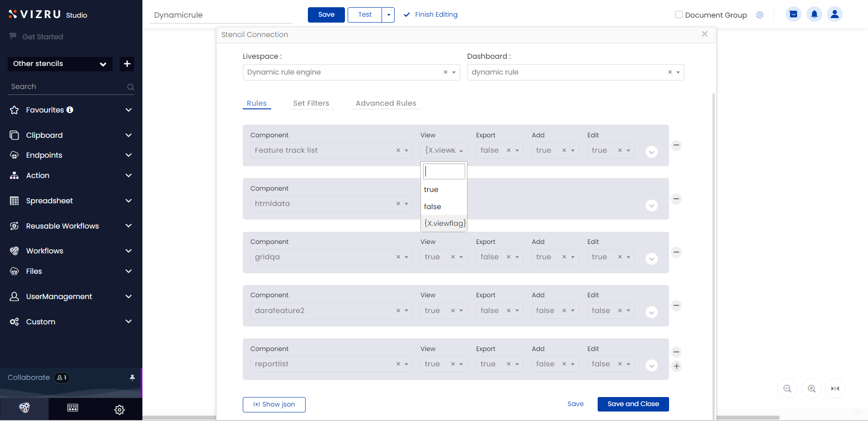Switch to the Set Filters tab
The image size is (868, 421).
coord(311,103)
